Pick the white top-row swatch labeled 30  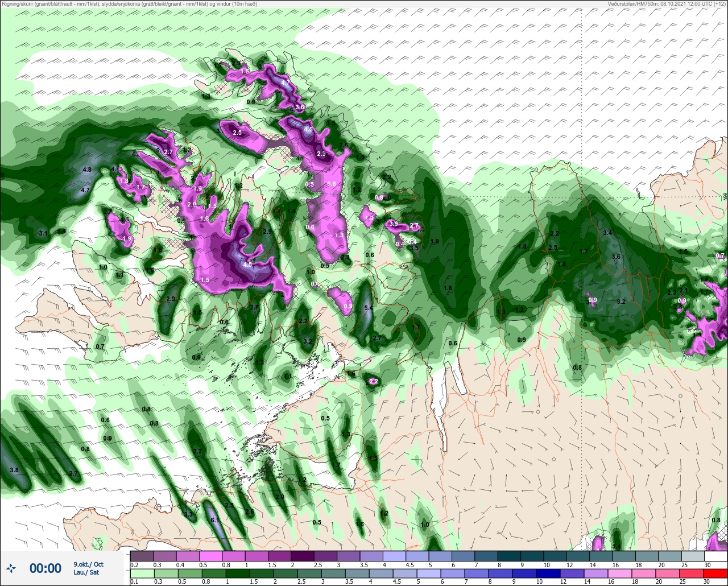click(716, 556)
